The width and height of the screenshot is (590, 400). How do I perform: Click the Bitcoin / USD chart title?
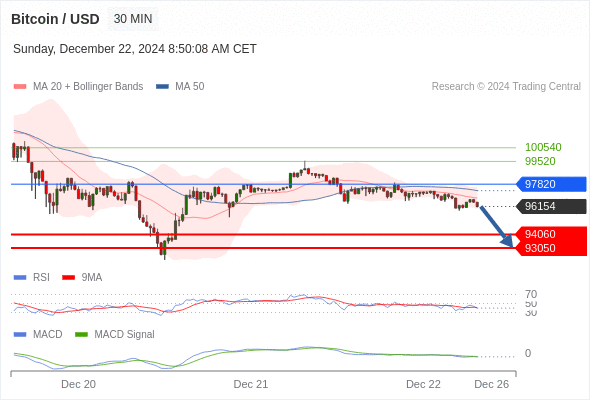click(55, 19)
